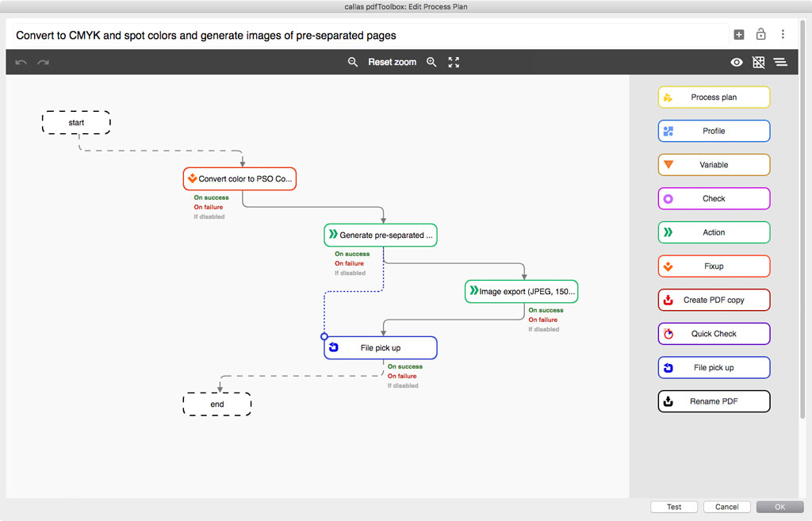
Task: Click the add plus icon in header
Action: [x=739, y=35]
